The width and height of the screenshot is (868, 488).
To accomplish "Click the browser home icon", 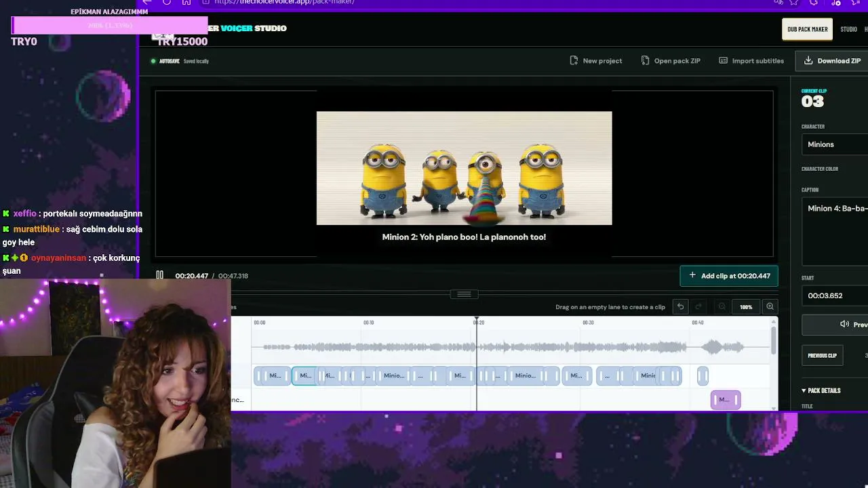I will 186,2.
